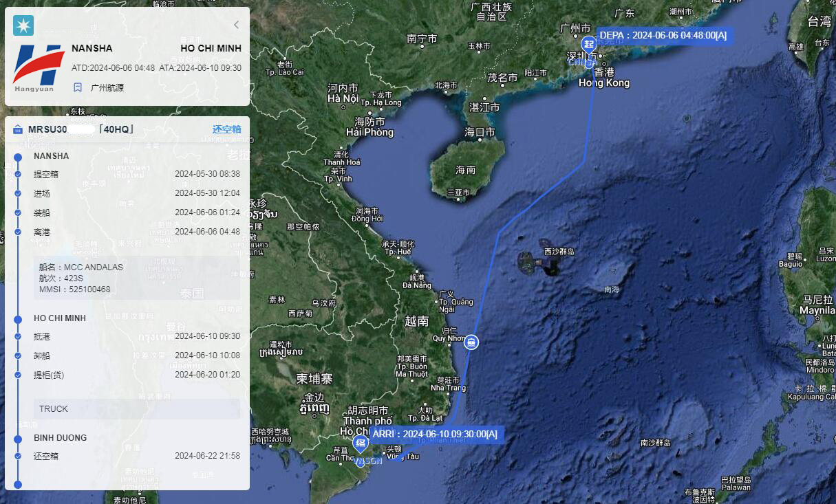The image size is (836, 504).
Task: Click the 装船 checkmark step
Action: pos(19,212)
